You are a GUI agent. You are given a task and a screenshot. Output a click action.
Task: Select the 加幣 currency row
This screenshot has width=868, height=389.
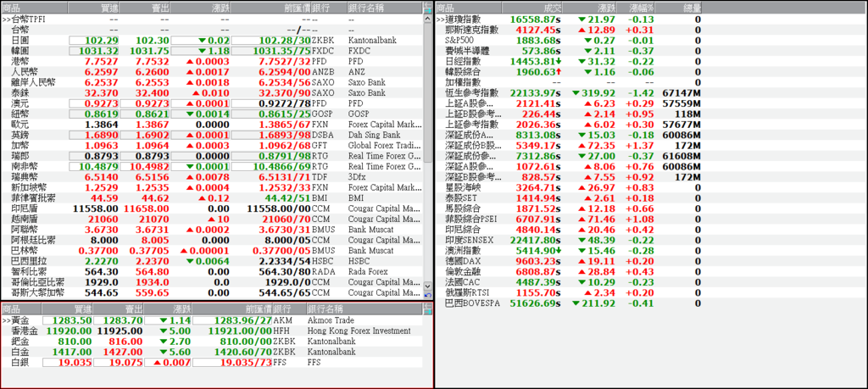tap(211, 146)
